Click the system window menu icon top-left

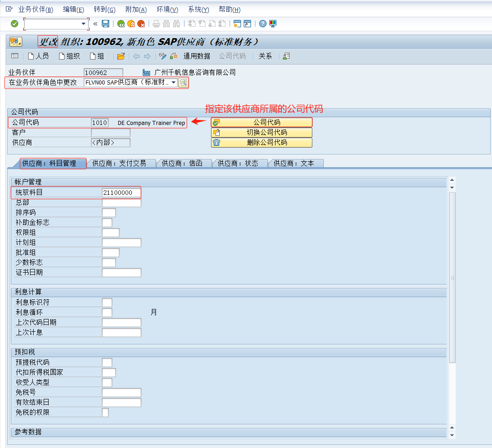[x=9, y=9]
